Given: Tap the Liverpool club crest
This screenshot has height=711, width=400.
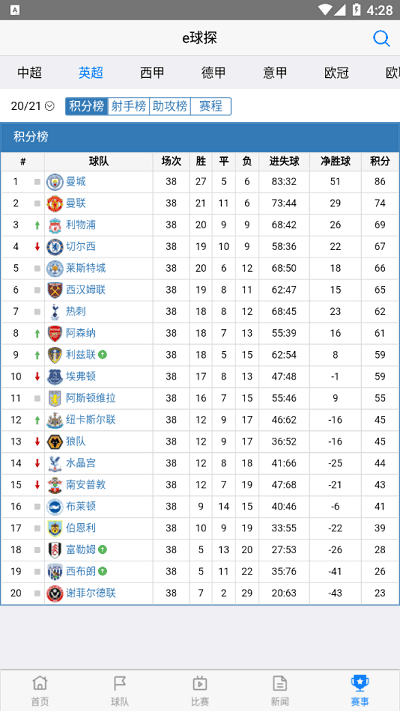Looking at the screenshot, I should pos(55,225).
